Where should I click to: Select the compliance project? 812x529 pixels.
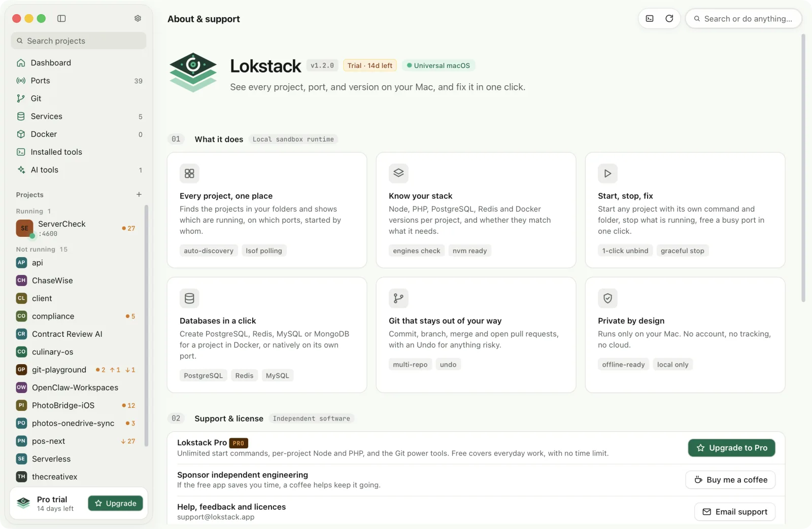pyautogui.click(x=77, y=316)
